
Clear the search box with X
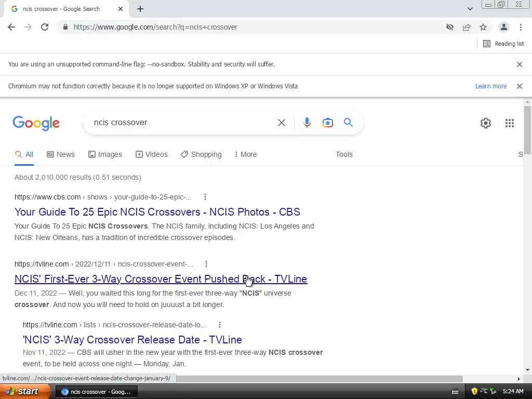coord(282,123)
